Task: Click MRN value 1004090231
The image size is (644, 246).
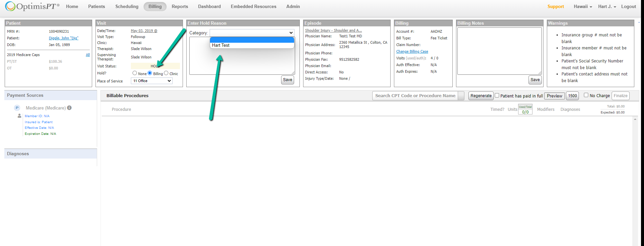Action: click(x=59, y=31)
